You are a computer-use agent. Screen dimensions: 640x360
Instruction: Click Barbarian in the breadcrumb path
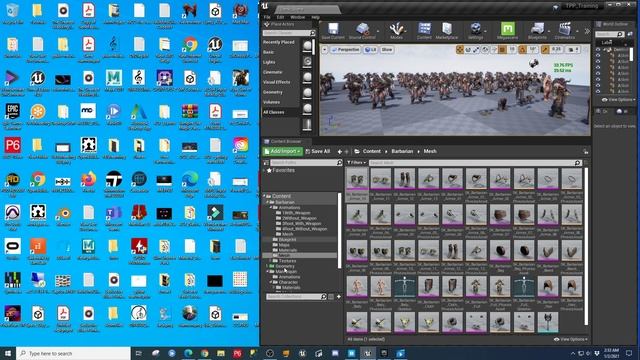tap(402, 151)
